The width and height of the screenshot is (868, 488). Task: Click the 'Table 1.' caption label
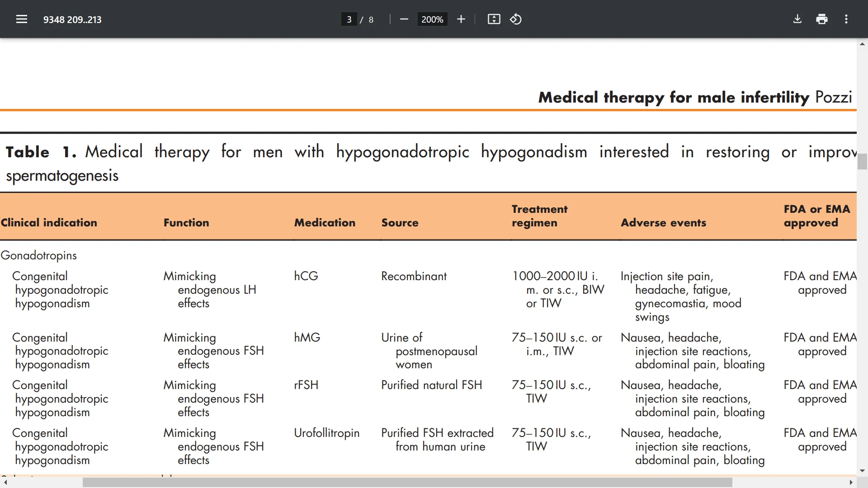41,152
